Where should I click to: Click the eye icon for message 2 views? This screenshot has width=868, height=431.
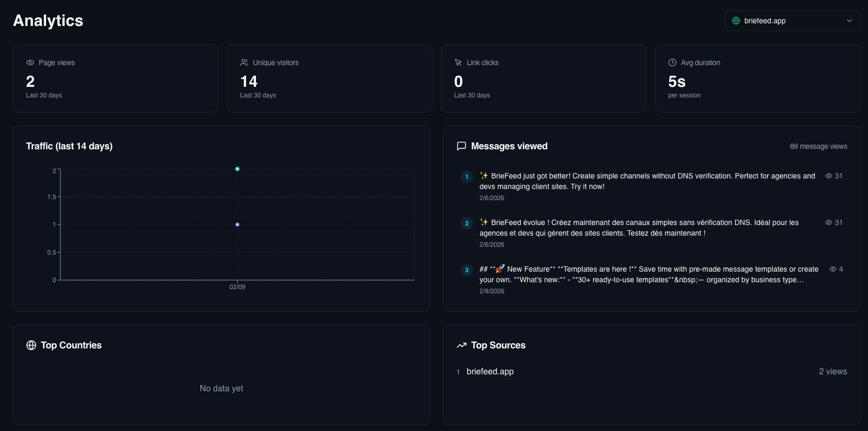tap(829, 222)
